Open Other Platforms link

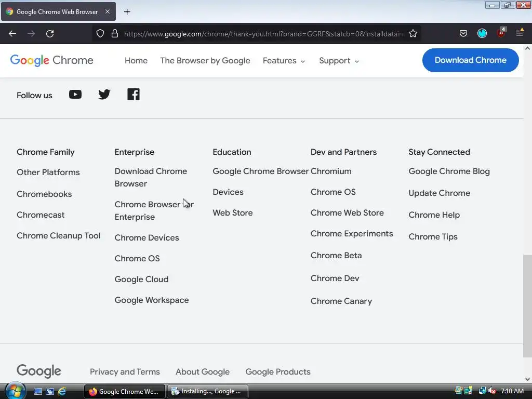click(x=48, y=172)
